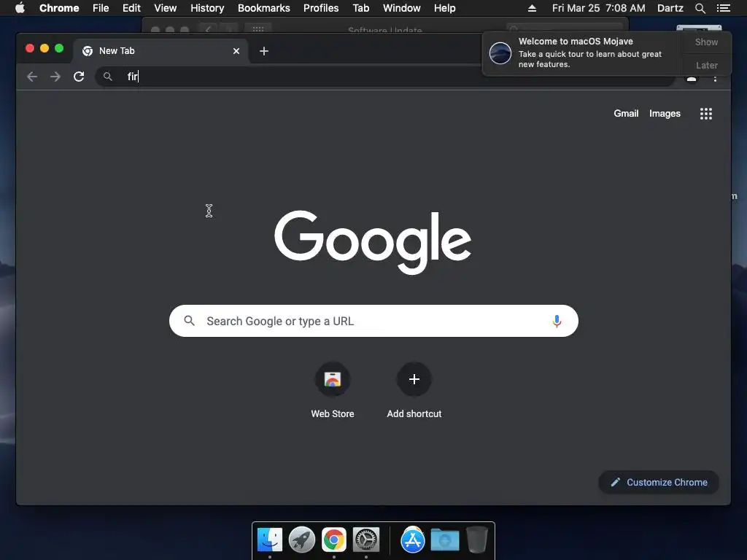This screenshot has height=560, width=747.
Task: Reload the page with the refresh icon
Action: [79, 77]
